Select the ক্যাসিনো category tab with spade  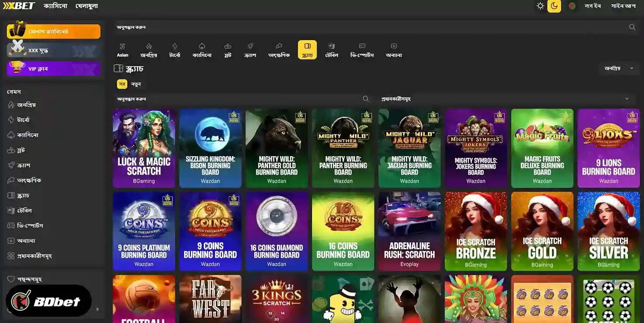point(202,50)
